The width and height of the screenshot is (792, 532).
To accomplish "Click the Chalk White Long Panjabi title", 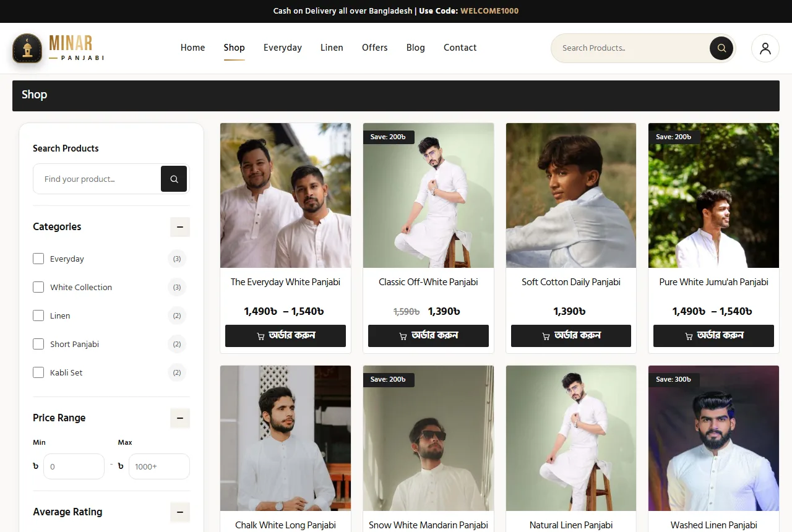I will [x=285, y=525].
